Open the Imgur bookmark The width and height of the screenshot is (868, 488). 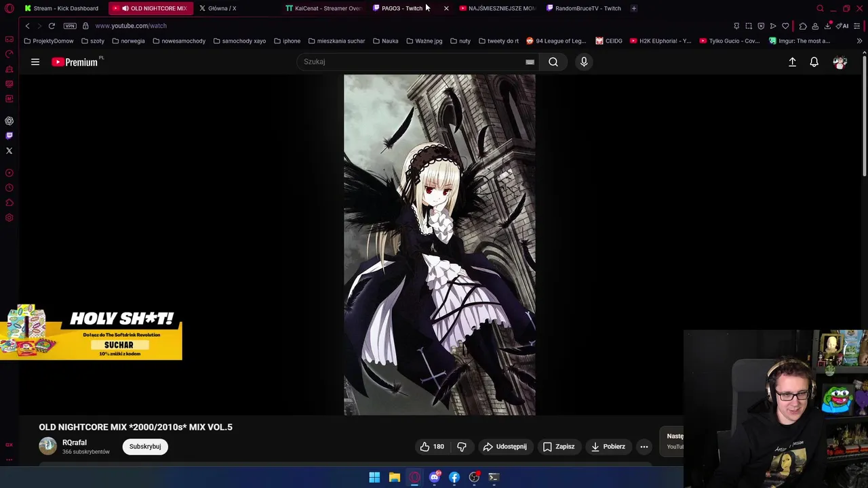point(800,41)
